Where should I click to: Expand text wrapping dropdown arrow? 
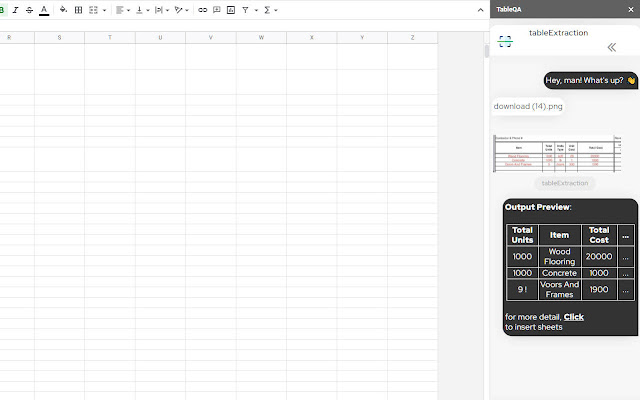(x=167, y=10)
